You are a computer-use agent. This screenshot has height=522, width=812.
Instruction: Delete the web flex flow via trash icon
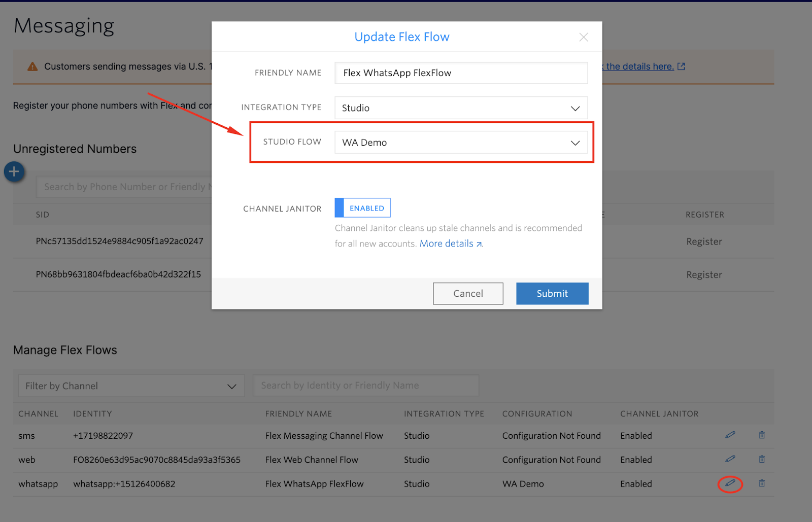tap(762, 459)
